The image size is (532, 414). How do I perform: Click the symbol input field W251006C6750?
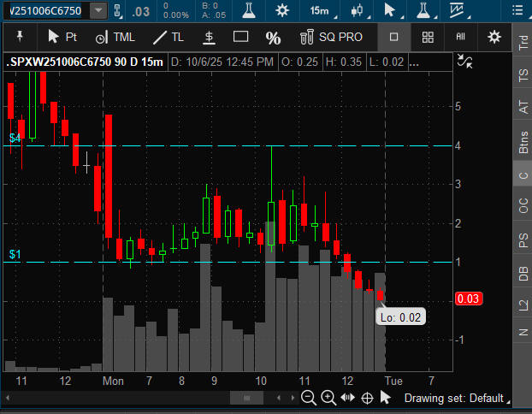point(46,10)
